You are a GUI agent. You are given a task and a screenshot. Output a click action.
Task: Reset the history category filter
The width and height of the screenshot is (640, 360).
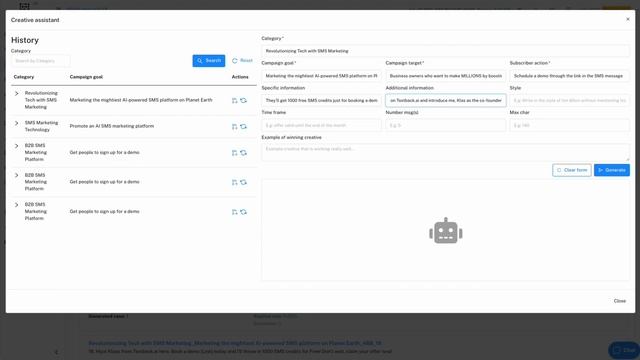click(x=242, y=60)
